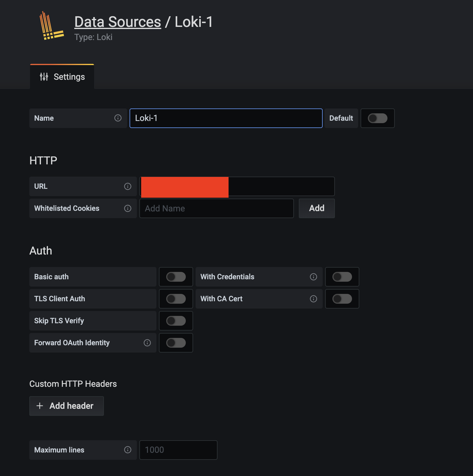This screenshot has height=476, width=473.
Task: Enable Forward OAuth Identity switch
Action: (176, 343)
